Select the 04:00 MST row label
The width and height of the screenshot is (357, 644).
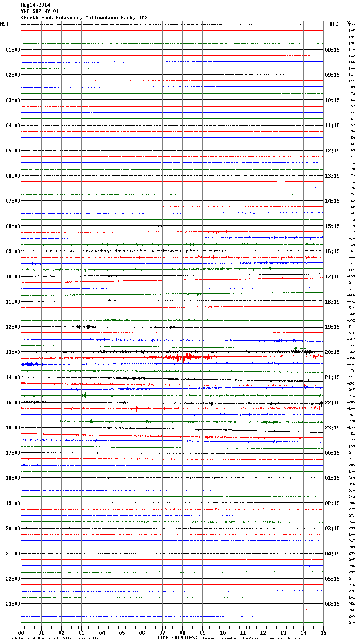coord(13,126)
